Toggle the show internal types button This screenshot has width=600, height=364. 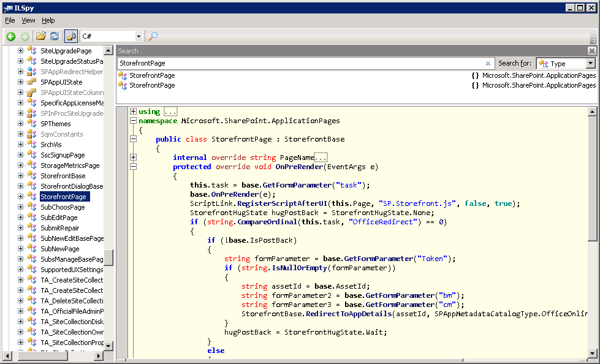pos(71,36)
